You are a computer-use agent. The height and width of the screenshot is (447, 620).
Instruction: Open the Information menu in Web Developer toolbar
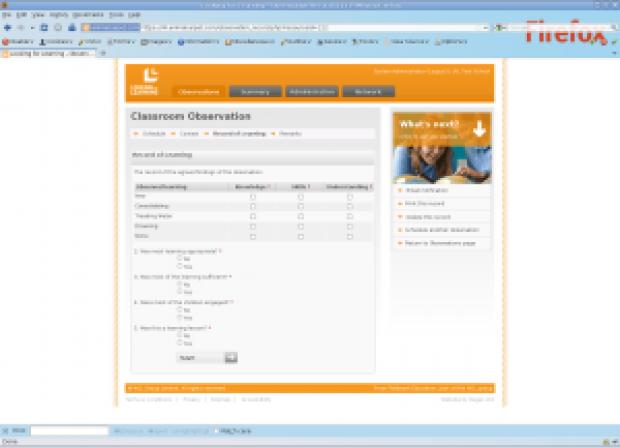click(198, 42)
